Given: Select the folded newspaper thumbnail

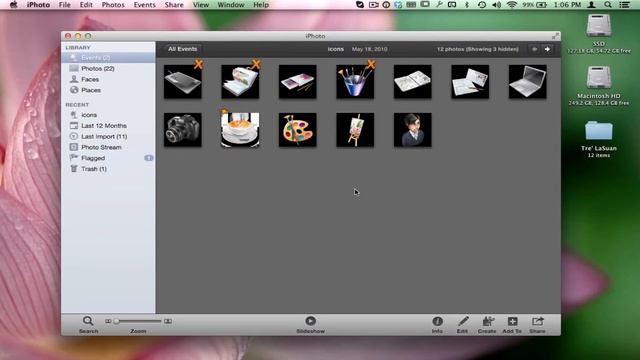Looking at the screenshot, I should click(413, 82).
